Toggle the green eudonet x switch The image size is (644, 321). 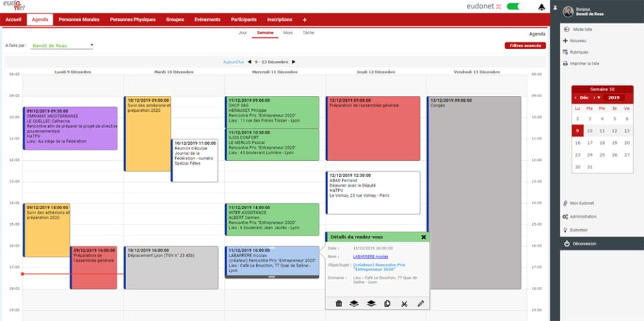(x=515, y=7)
